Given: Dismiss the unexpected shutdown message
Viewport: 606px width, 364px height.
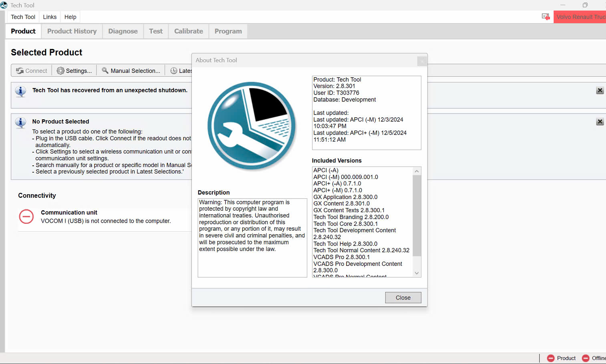Looking at the screenshot, I should [x=600, y=90].
